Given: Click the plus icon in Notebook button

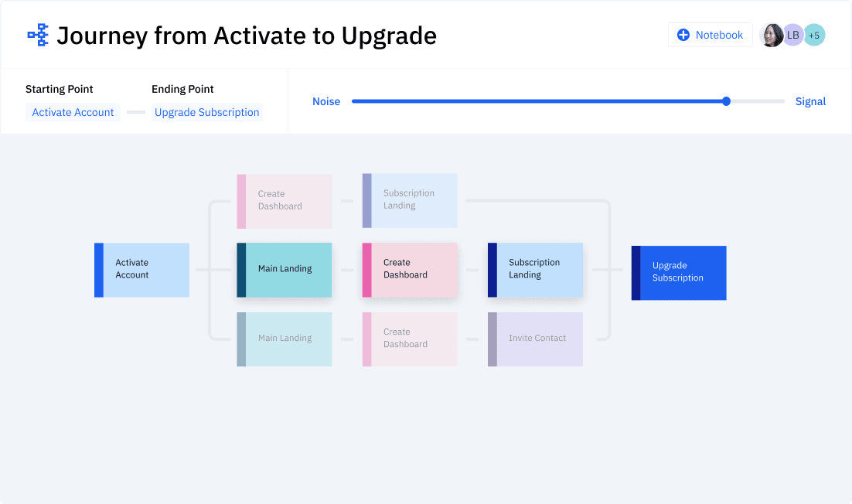Looking at the screenshot, I should (683, 35).
